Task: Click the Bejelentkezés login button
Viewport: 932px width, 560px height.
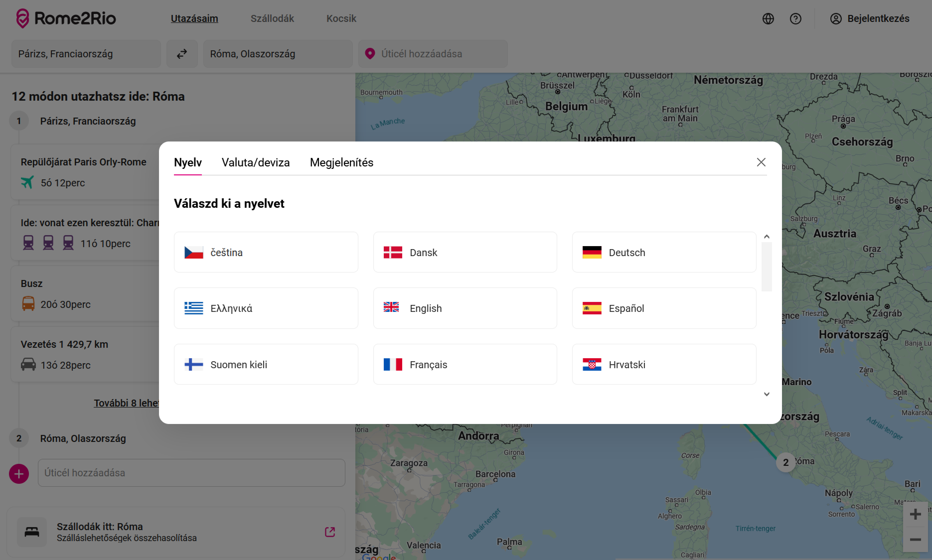Action: point(870,18)
